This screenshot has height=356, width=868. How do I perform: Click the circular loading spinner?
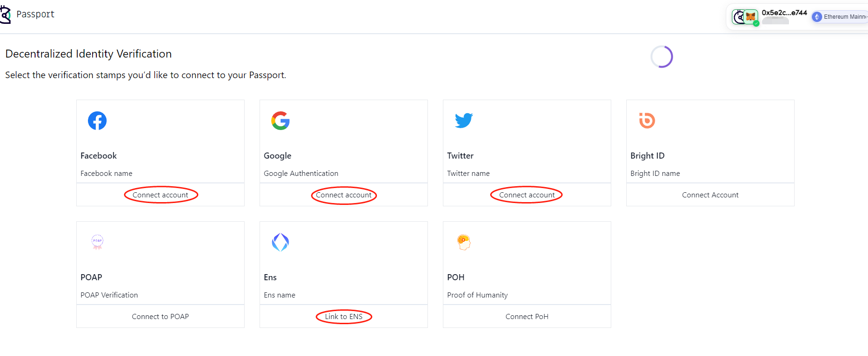[662, 57]
